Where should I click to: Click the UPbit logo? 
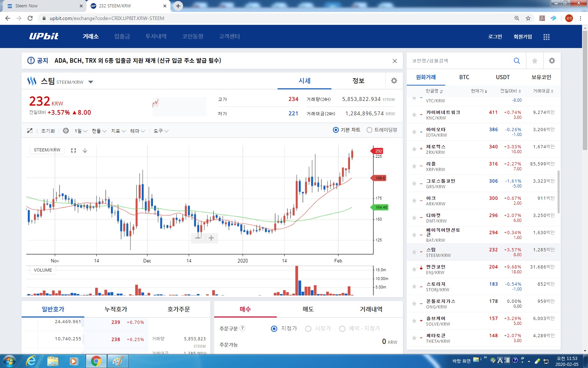click(x=44, y=36)
